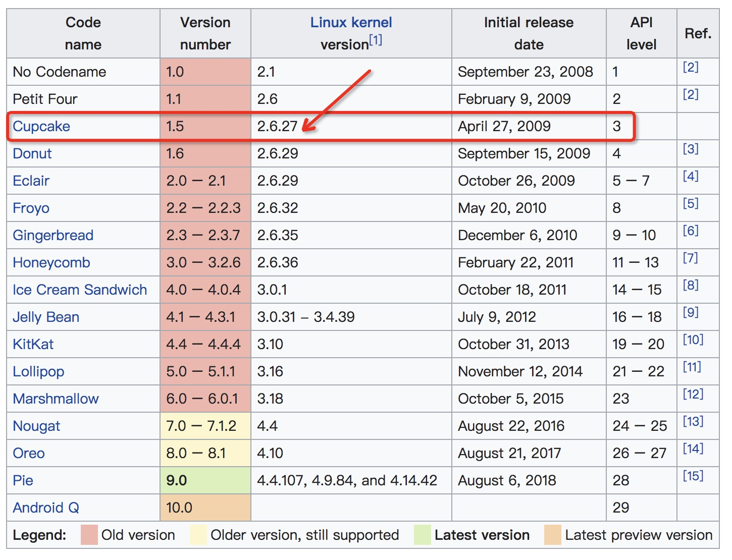Open the Lollipop codename link
This screenshot has height=560, width=732.
pyautogui.click(x=38, y=371)
